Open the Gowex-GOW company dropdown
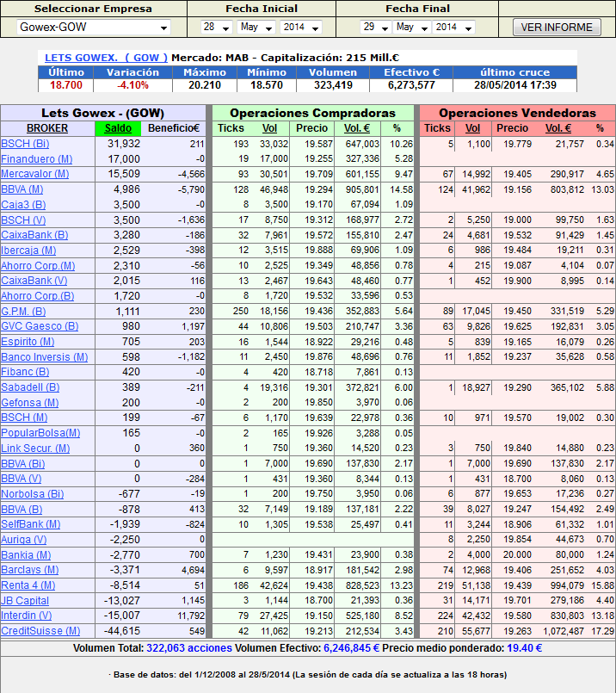 click(94, 28)
